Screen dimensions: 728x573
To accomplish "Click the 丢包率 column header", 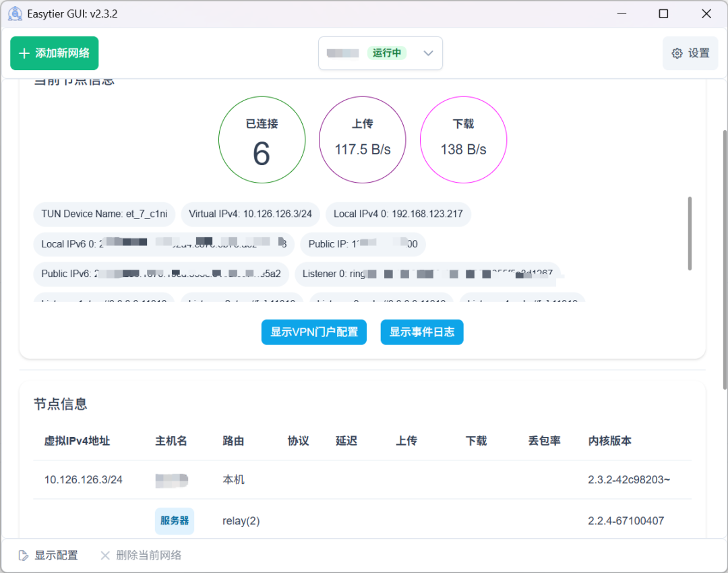I will coord(544,441).
